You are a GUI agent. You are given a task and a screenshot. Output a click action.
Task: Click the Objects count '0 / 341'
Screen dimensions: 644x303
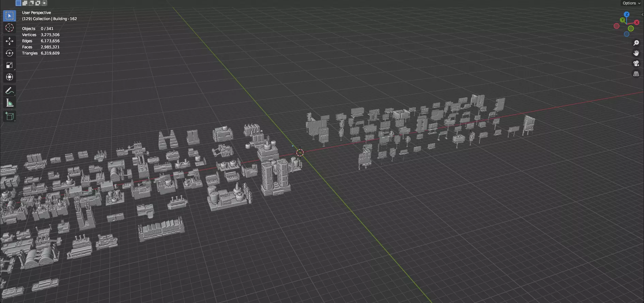click(x=47, y=29)
